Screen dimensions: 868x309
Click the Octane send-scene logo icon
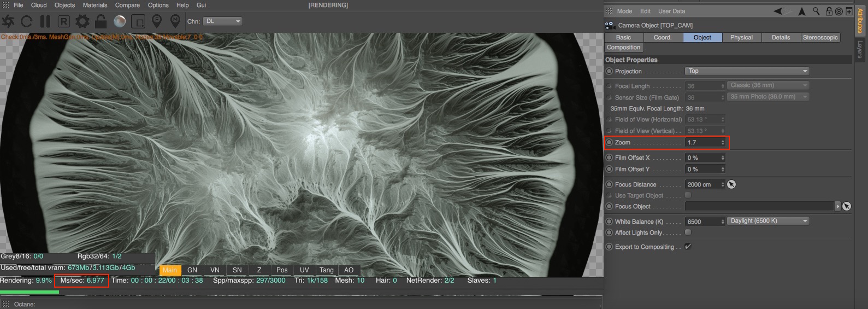point(8,21)
